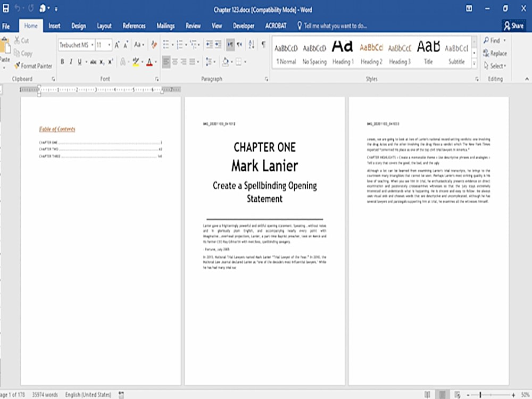The image size is (532, 399).
Task: Open the Change Case Aa dropdown
Action: (139, 45)
